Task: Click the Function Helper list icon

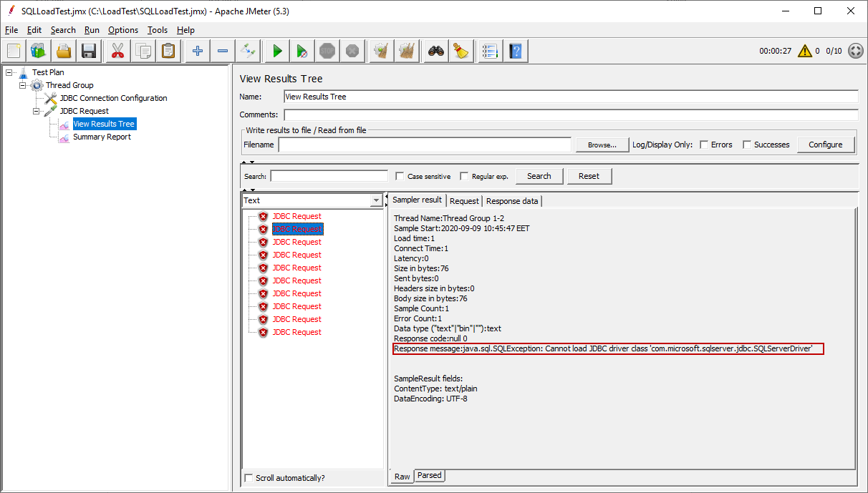Action: pos(489,51)
